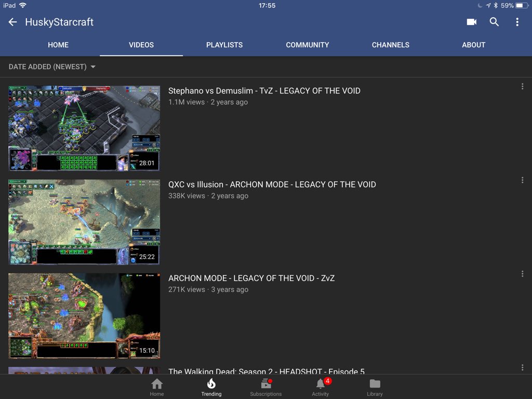532x399 pixels.
Task: Open the Subscriptions bottom tab
Action: (265, 388)
